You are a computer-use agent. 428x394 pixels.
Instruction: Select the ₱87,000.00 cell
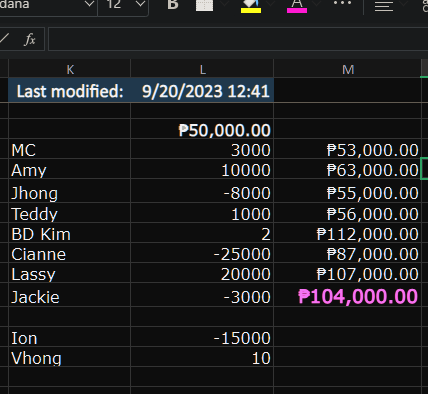347,253
